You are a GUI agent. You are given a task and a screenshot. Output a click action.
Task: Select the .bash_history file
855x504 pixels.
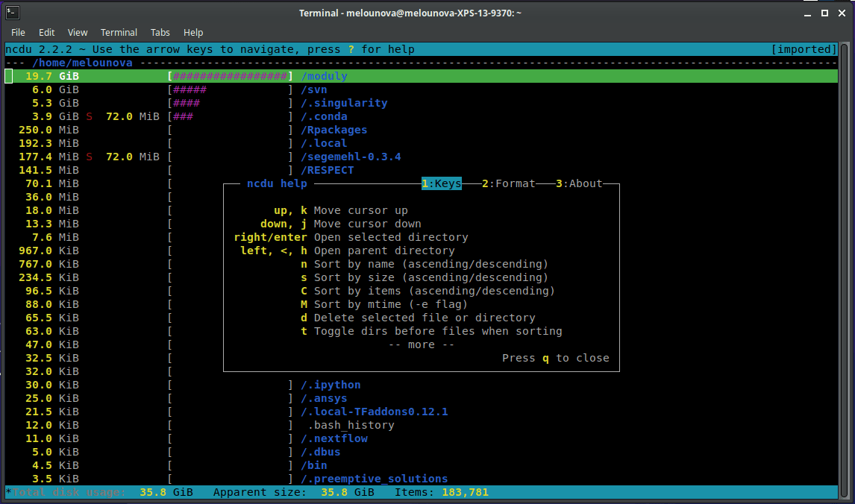click(x=351, y=425)
